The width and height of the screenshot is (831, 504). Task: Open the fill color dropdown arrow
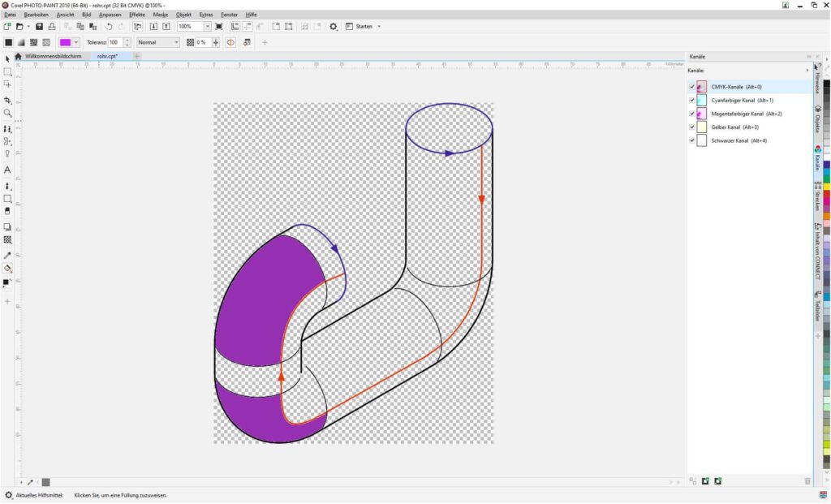[76, 42]
